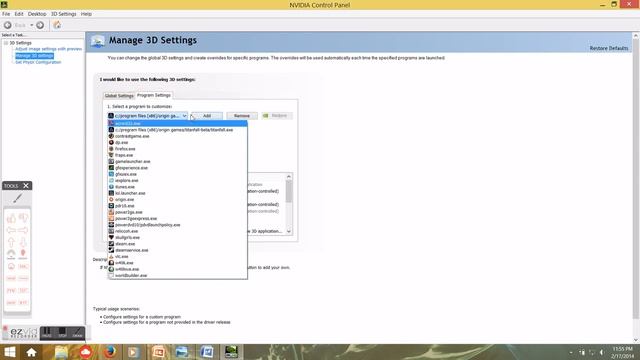Select Set PhysX Configuration
Viewport: 640px width, 360px height.
point(38,62)
